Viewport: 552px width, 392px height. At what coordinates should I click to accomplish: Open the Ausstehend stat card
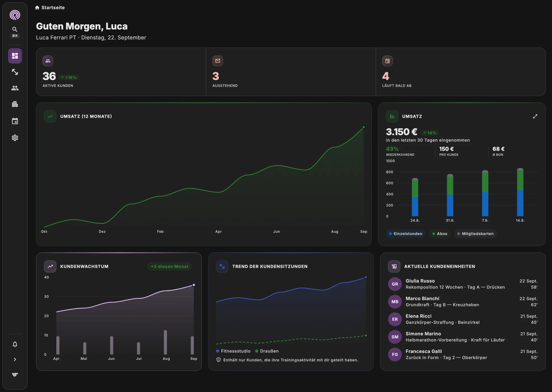(x=291, y=72)
